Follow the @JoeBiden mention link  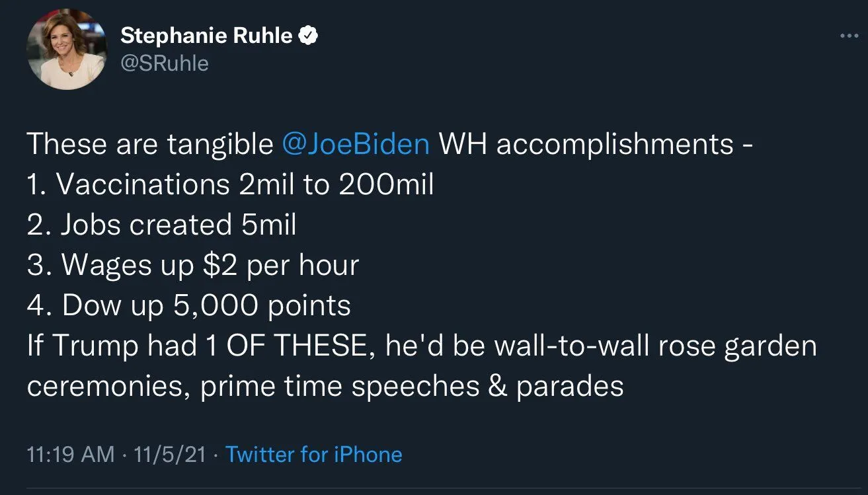coord(356,144)
